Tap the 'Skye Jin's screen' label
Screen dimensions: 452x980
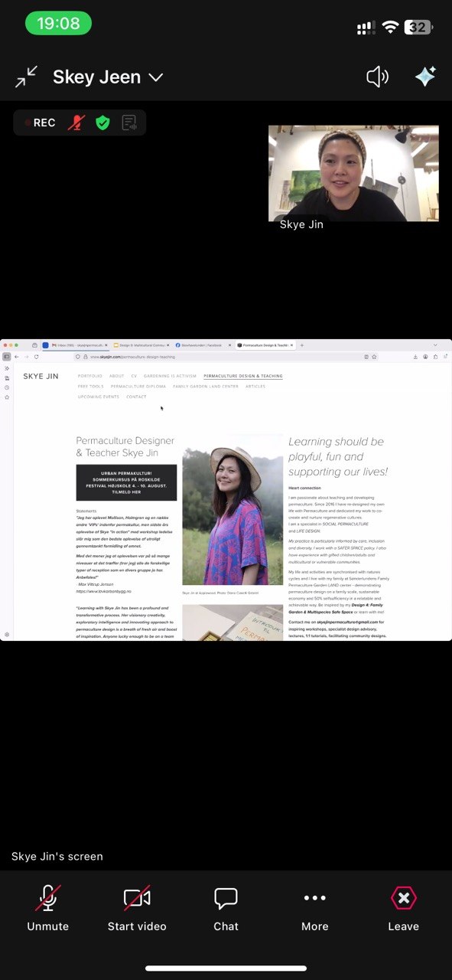57,856
